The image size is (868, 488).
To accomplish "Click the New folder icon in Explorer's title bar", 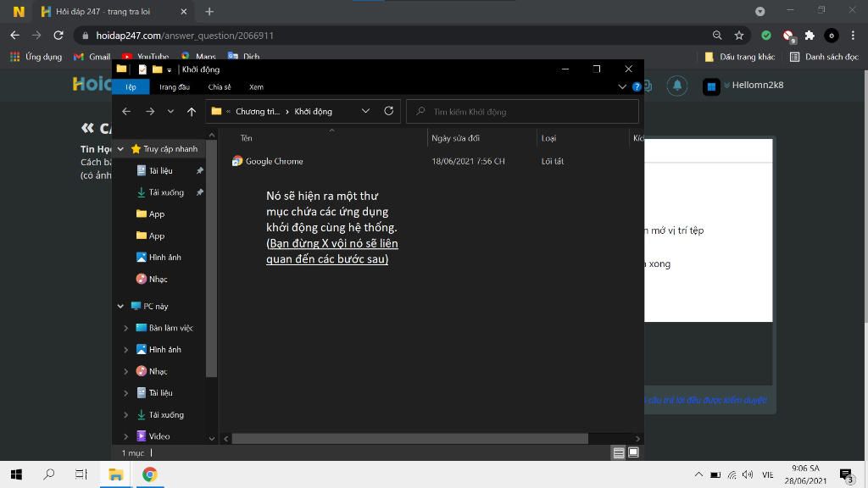I will 157,69.
